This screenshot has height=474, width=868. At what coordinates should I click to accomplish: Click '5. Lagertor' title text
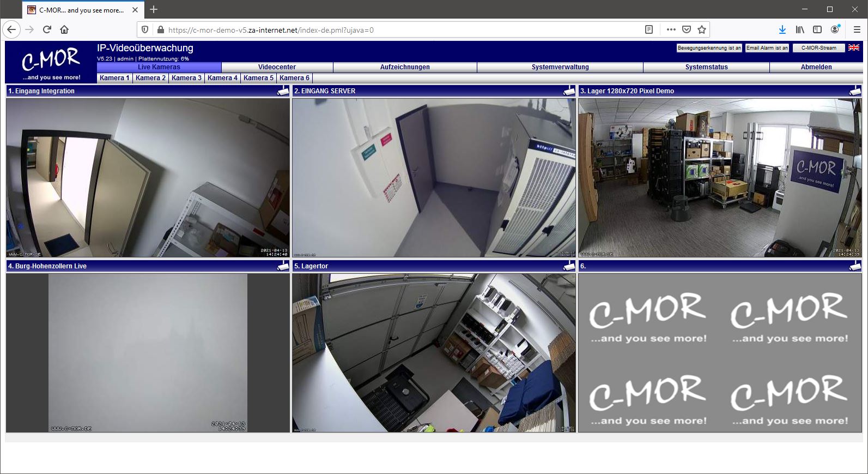(x=311, y=266)
